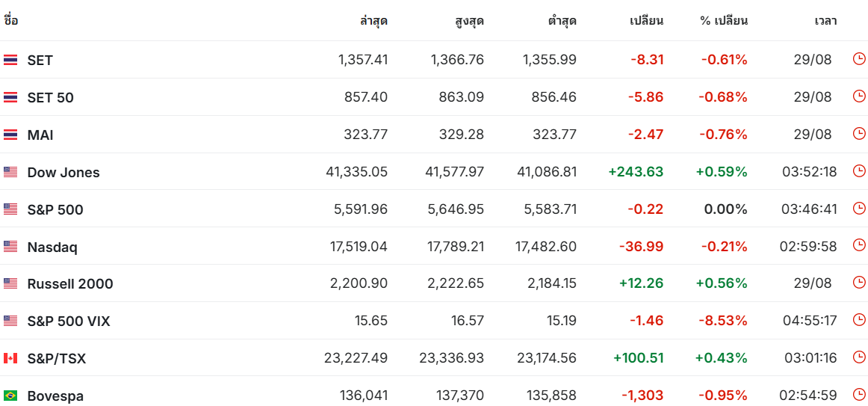Image resolution: width=868 pixels, height=406 pixels.
Task: Open the Russell 2000 index page
Action: pyautogui.click(x=70, y=283)
